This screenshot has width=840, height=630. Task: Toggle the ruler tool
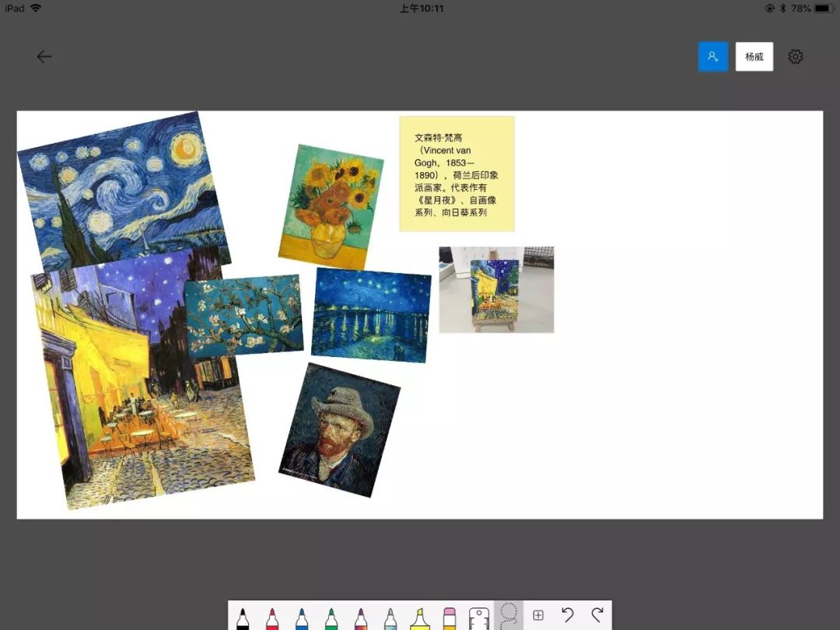point(479,618)
